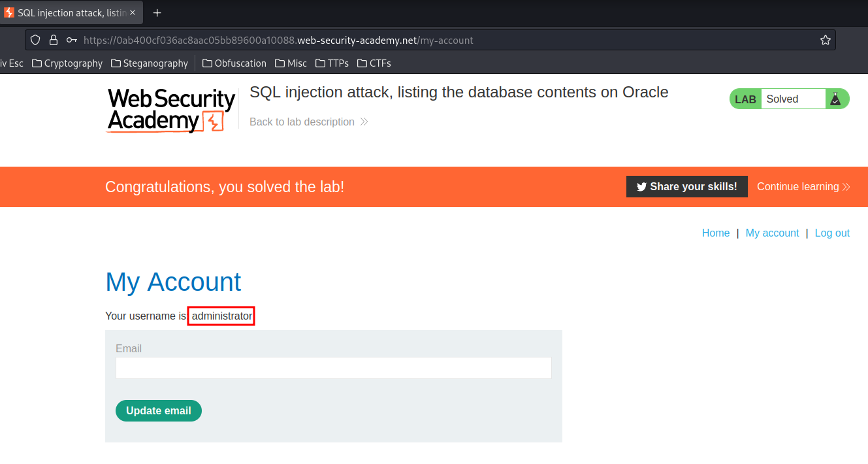Open the Obfuscation bookmarks folder
Image resolution: width=868 pixels, height=464 pixels.
point(234,63)
